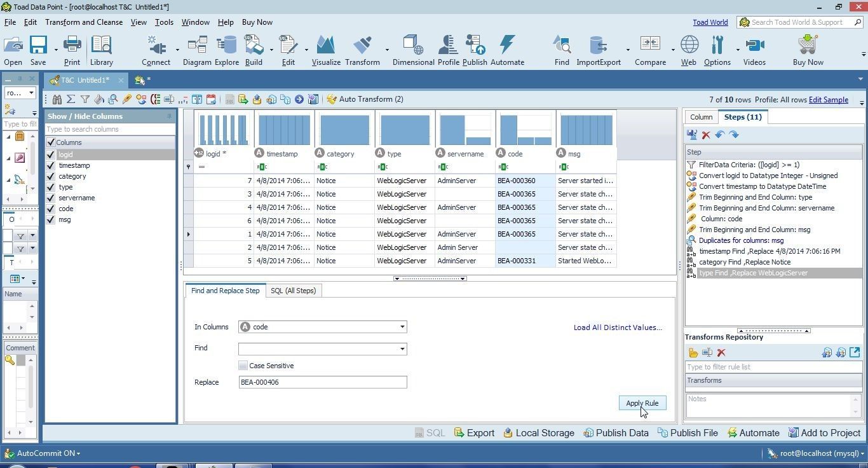Select the category Find, Replace Notice step
This screenshot has width=868, height=468.
click(773, 262)
